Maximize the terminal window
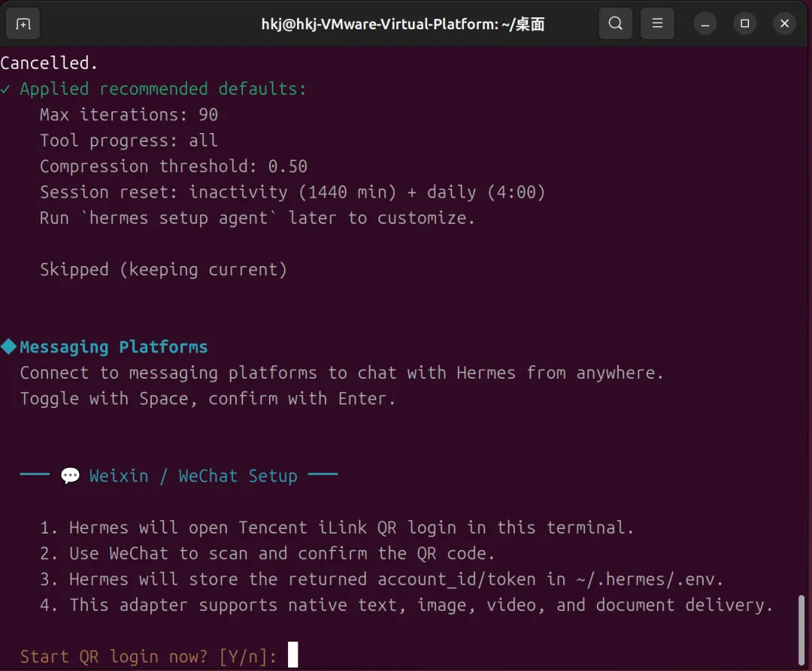This screenshot has width=812, height=671. 744,24
